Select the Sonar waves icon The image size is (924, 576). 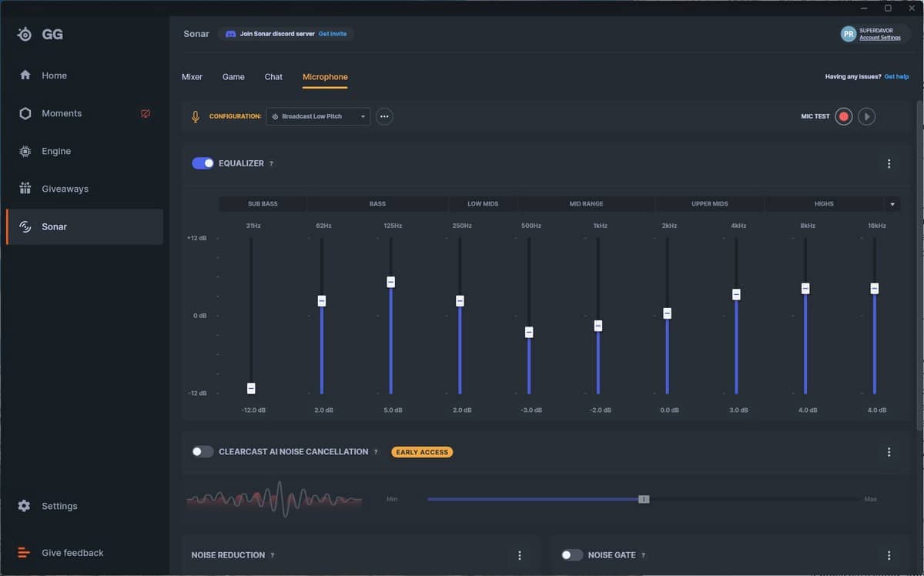[x=25, y=226]
